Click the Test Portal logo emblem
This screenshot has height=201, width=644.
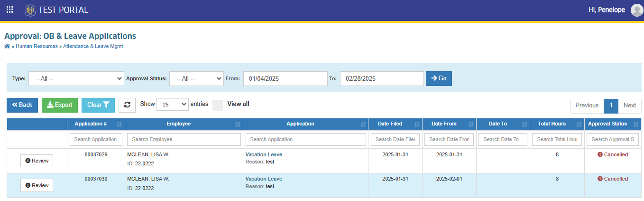[x=30, y=10]
